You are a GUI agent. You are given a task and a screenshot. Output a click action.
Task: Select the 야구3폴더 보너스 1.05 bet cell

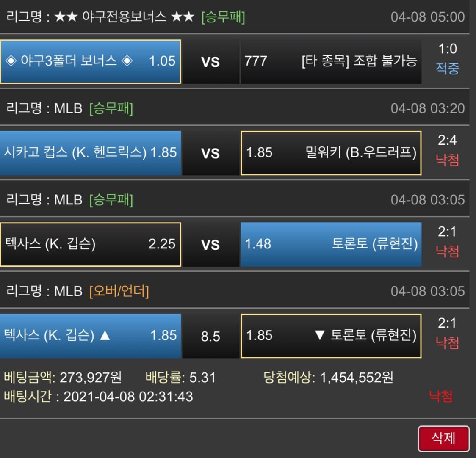[90, 61]
